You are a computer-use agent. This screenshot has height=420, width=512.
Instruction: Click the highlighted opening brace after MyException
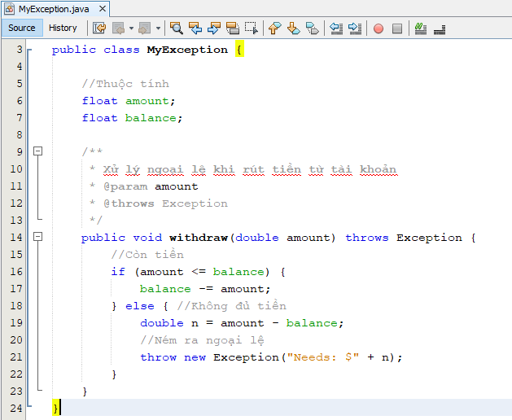(x=239, y=50)
